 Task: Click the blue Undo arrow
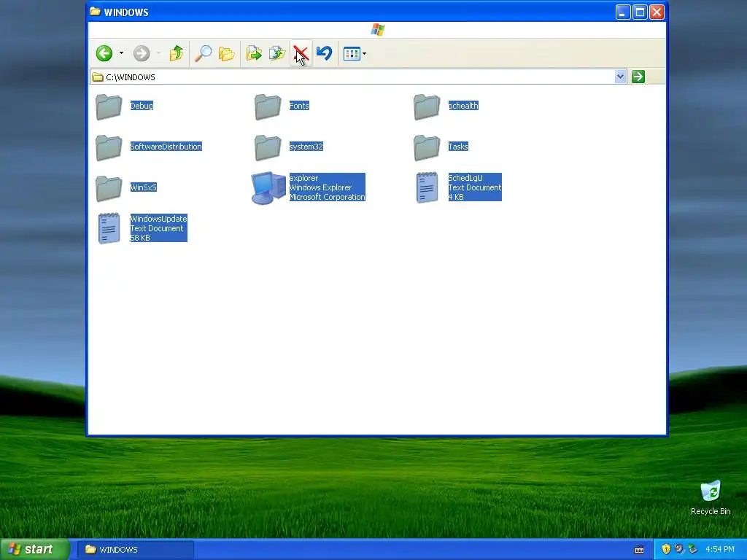pyautogui.click(x=325, y=53)
